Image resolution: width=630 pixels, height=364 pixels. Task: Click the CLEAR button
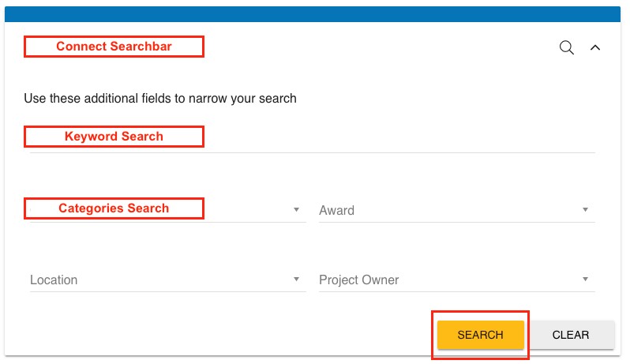point(570,335)
